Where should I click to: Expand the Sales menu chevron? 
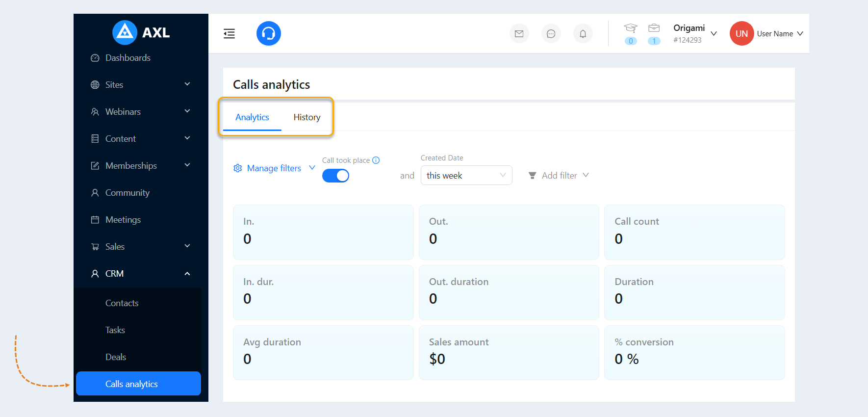[187, 246]
